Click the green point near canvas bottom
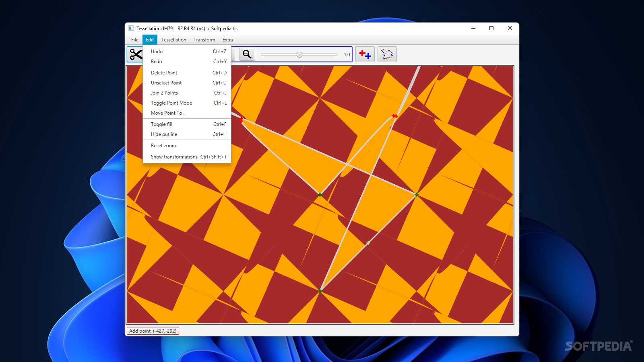Screen dimensions: 644x362 click(x=320, y=291)
